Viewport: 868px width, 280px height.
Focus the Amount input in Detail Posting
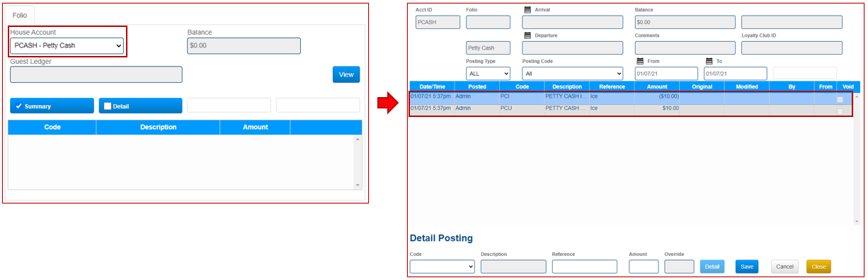point(644,267)
